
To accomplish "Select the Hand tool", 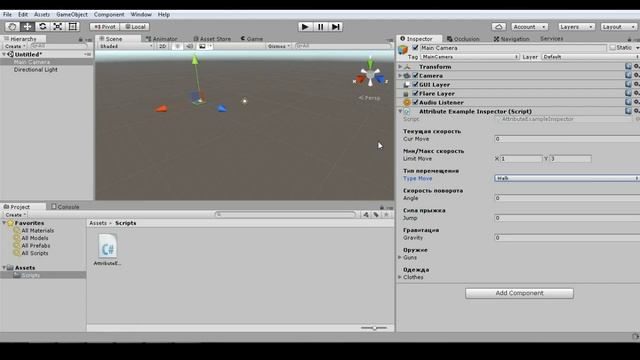I will click(12, 27).
